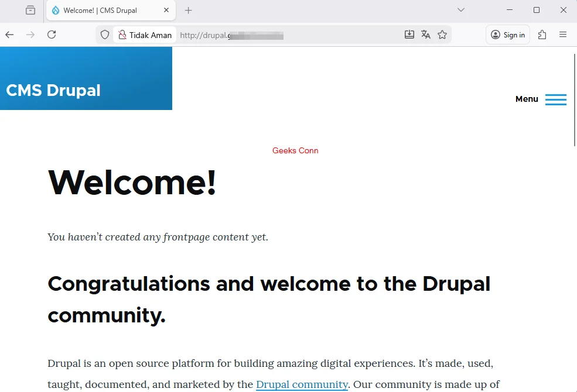Viewport: 577px width, 392px height.
Task: Reload the page using the refresh icon
Action: [x=52, y=35]
